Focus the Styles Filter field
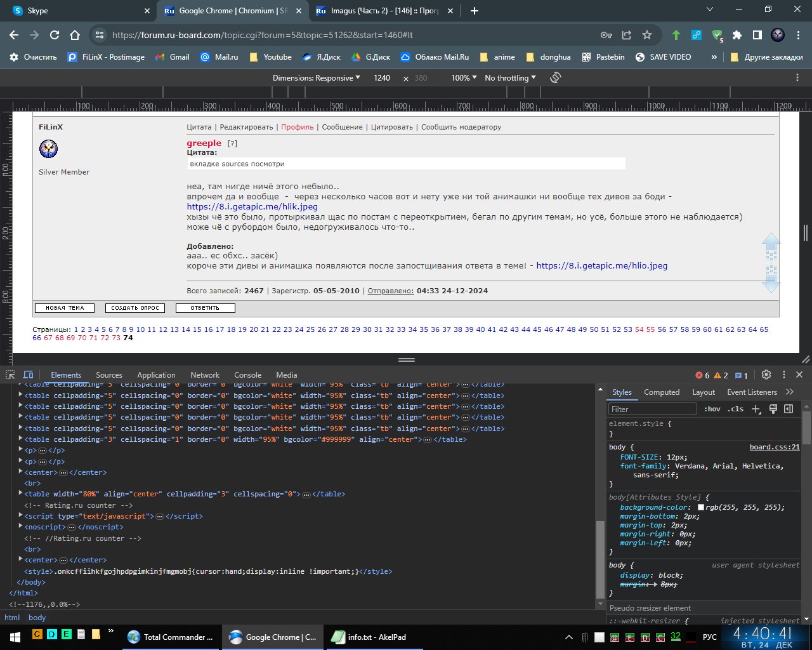 (653, 409)
